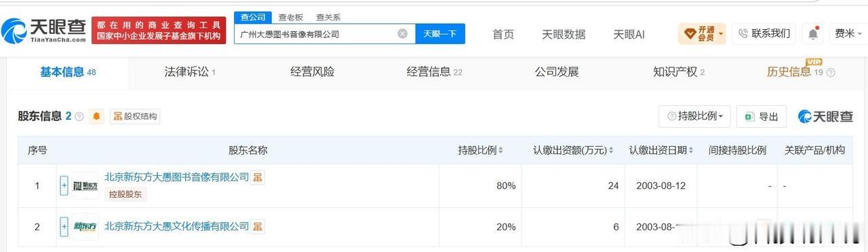This screenshot has width=868, height=252.
Task: Expand row 2 shareholder plus button
Action: [64, 227]
